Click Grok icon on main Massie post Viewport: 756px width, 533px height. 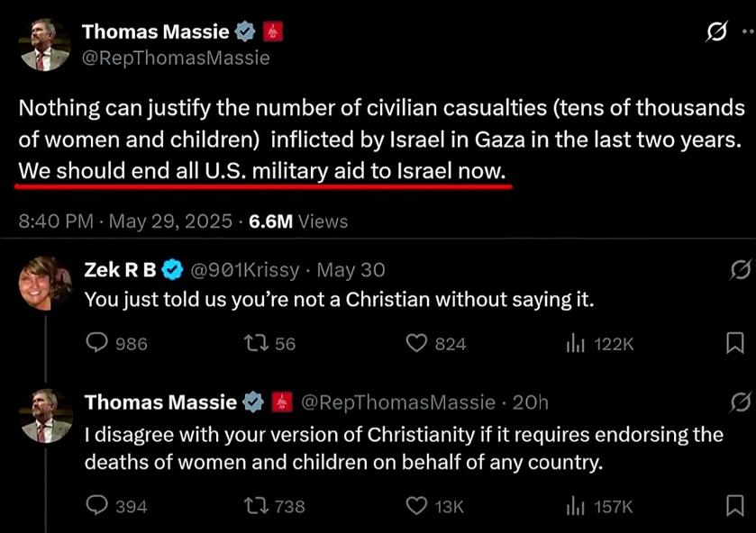716,32
